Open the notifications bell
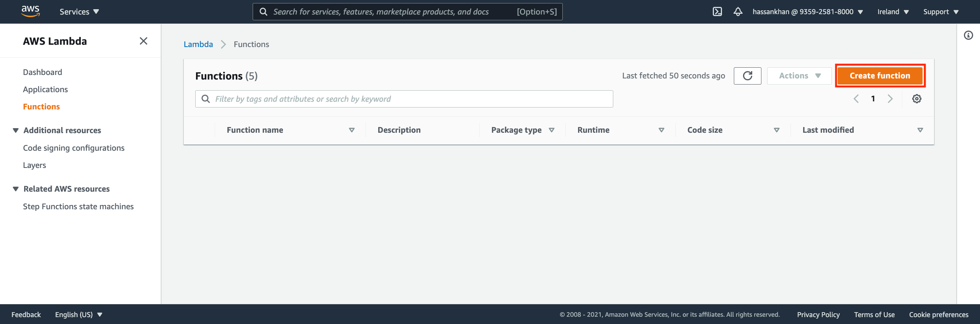 738,11
